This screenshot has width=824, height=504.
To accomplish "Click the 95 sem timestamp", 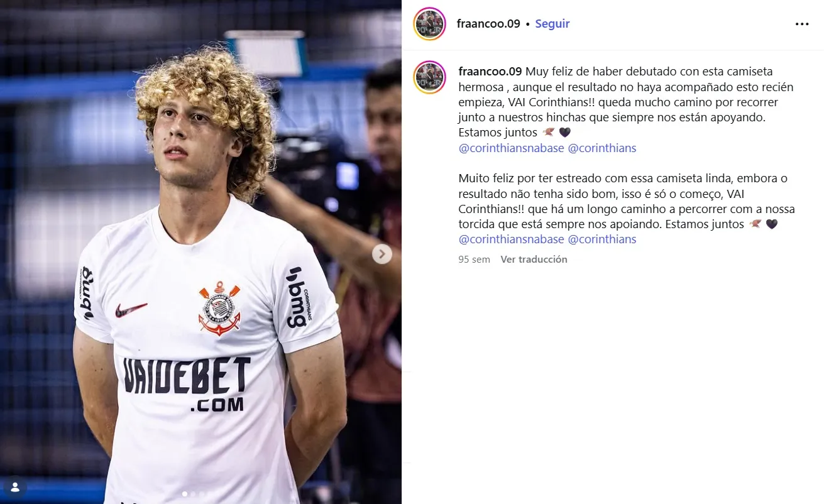I will click(475, 259).
